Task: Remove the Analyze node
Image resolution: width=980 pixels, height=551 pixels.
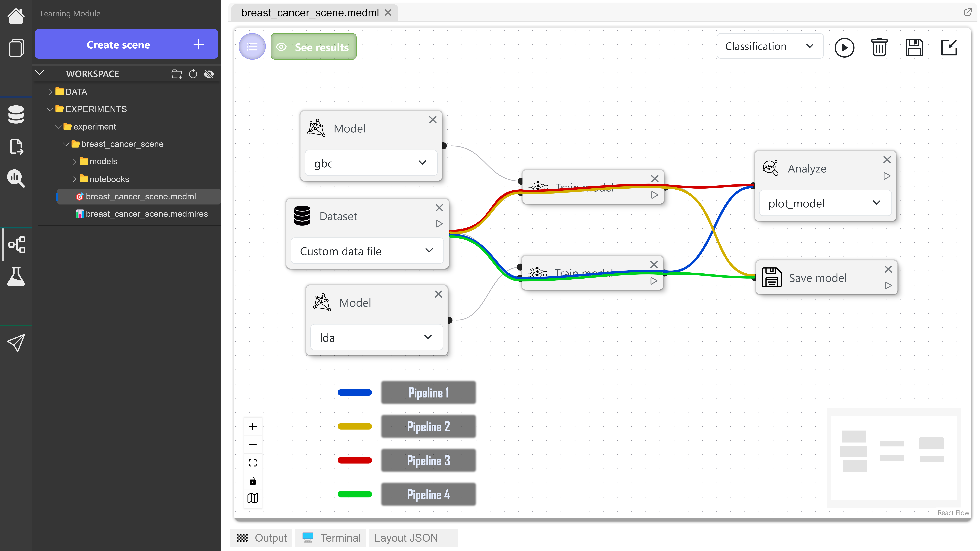Action: tap(887, 160)
